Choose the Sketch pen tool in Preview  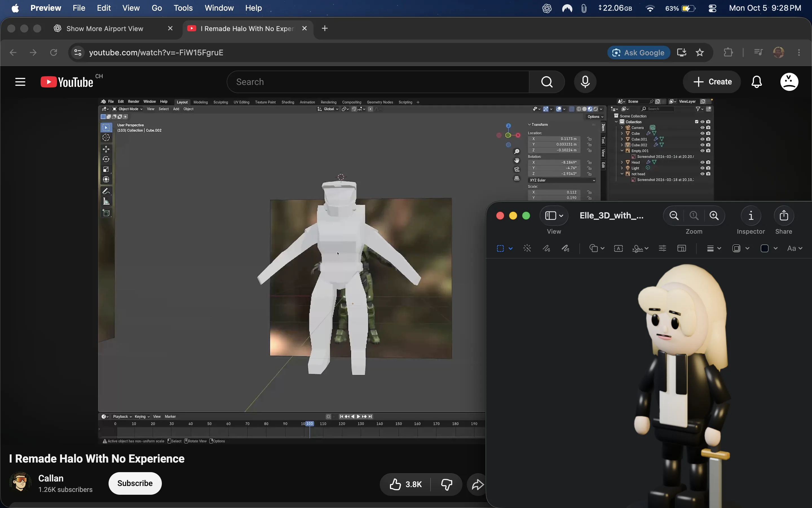coord(546,248)
